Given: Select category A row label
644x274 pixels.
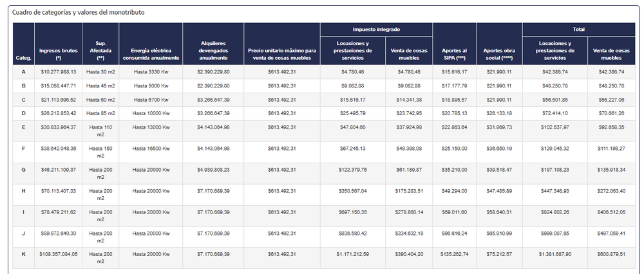Looking at the screenshot, I should [x=24, y=71].
